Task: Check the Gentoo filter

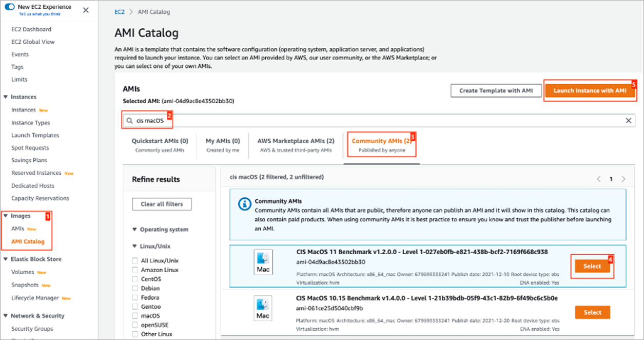Action: click(x=135, y=307)
